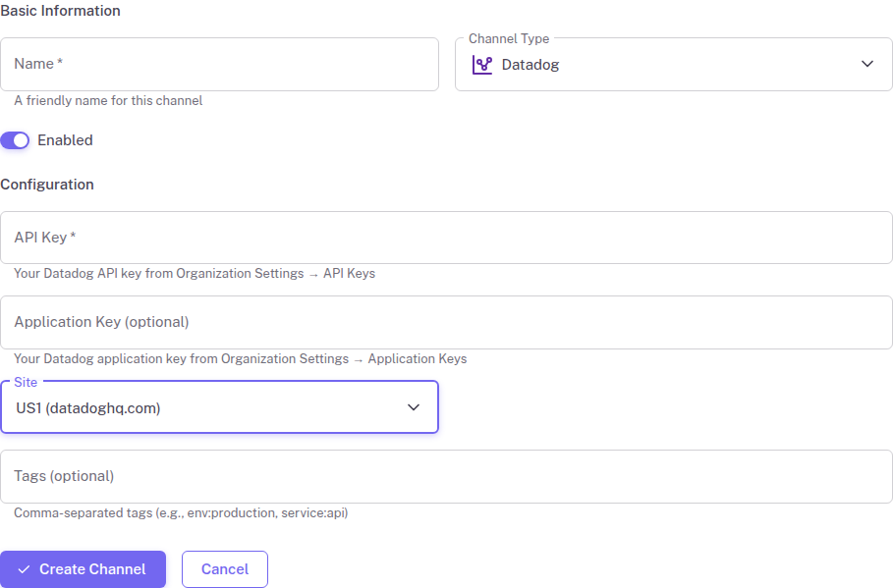The height and width of the screenshot is (588, 893).
Task: Open the Site dropdown showing US1 (datadoghq.com)
Action: coord(219,409)
